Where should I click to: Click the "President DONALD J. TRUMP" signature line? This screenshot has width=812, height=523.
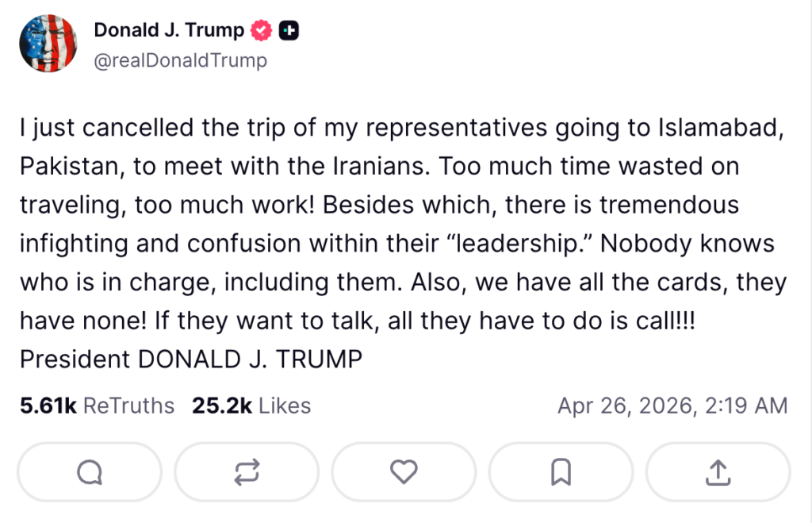(191, 359)
